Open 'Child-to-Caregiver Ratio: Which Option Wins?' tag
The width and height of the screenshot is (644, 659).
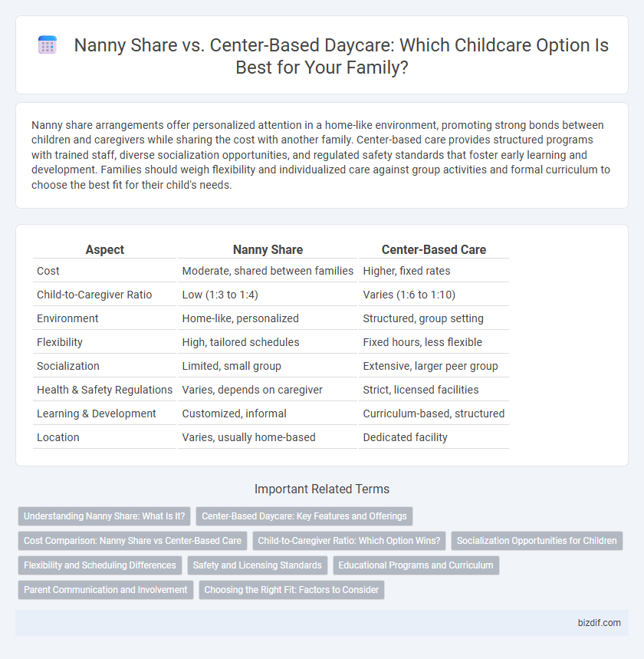[349, 541]
